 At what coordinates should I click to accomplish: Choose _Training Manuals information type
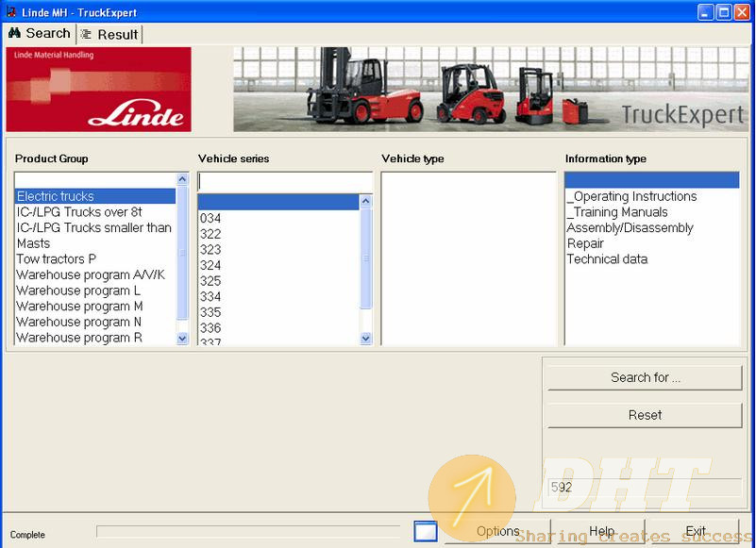[652, 212]
